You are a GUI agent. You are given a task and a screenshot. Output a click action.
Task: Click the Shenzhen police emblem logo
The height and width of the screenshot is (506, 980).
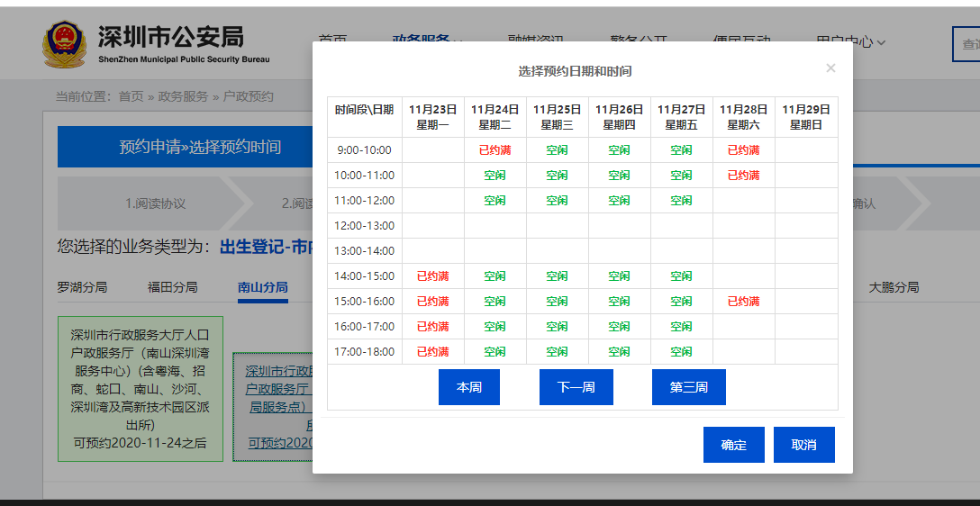pos(64,45)
